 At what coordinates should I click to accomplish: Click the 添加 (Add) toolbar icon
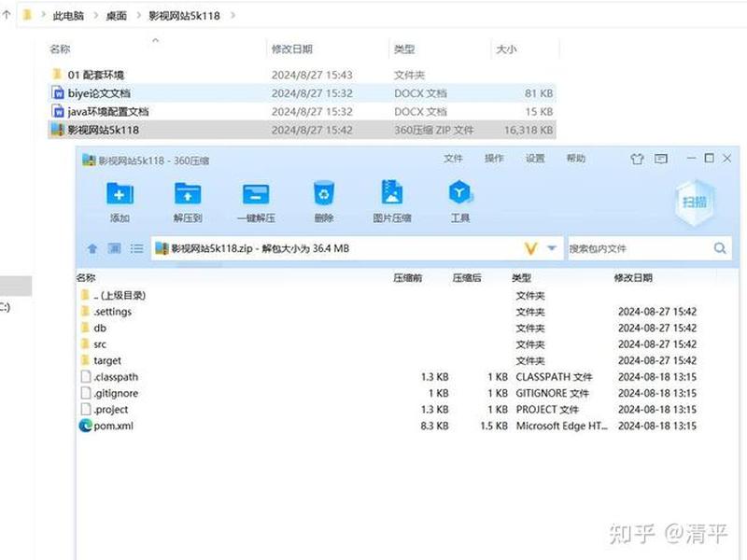tap(120, 194)
